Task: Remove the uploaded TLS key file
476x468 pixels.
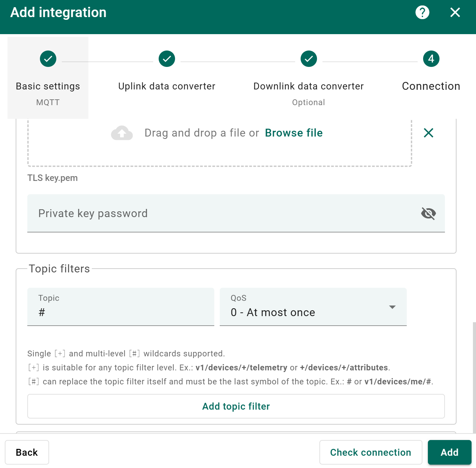Action: (429, 133)
